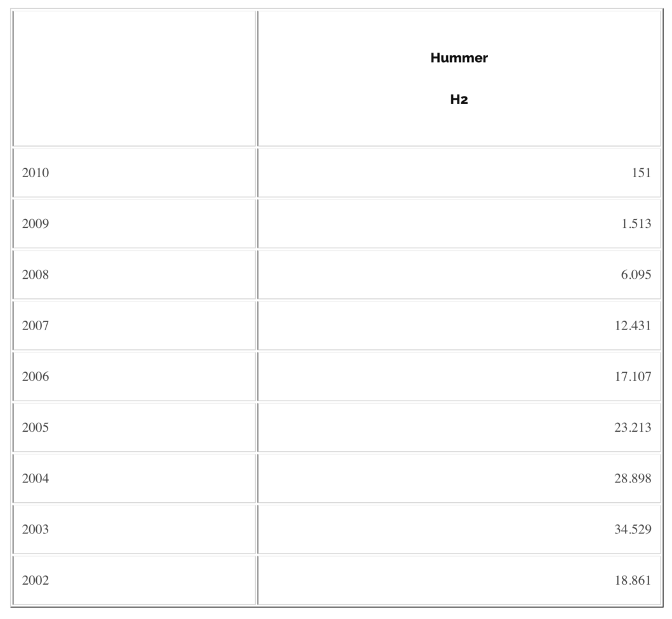Click the 28.898 value cell
This screenshot has width=672, height=619.
(633, 478)
